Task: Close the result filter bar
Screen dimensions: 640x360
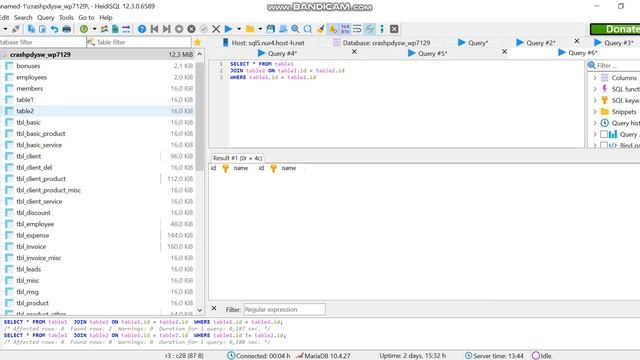Action: 214,309
